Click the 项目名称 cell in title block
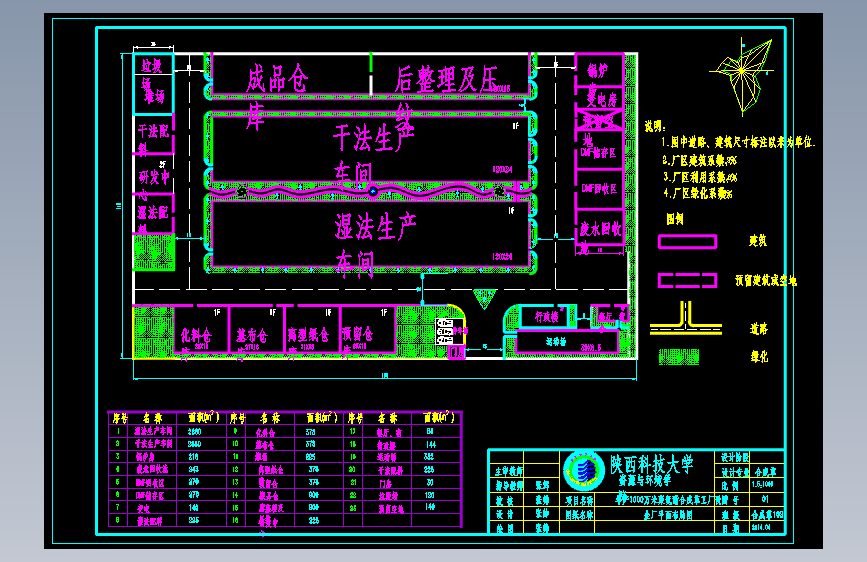867x562 pixels. point(579,501)
